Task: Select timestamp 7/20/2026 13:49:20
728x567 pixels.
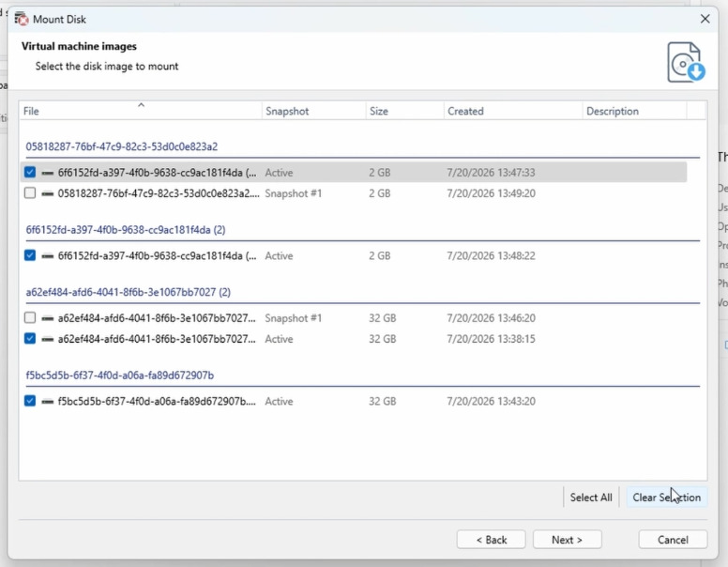Action: pyautogui.click(x=491, y=193)
